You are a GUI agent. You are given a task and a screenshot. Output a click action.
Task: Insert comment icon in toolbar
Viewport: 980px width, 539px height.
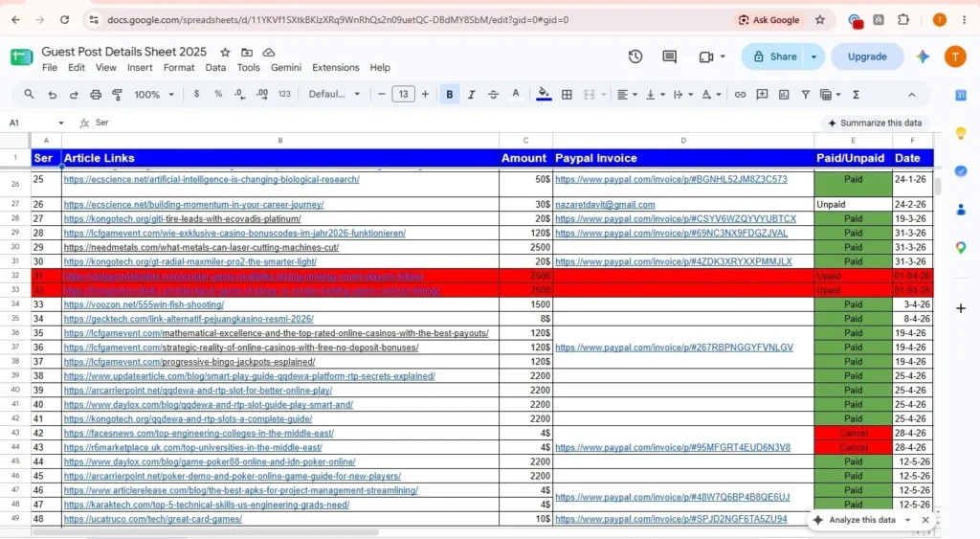coord(762,95)
